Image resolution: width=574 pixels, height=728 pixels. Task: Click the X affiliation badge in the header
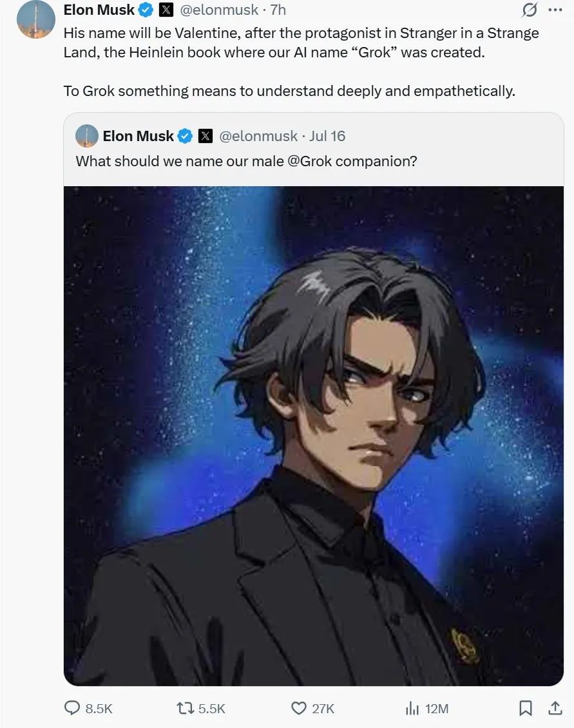[x=166, y=10]
